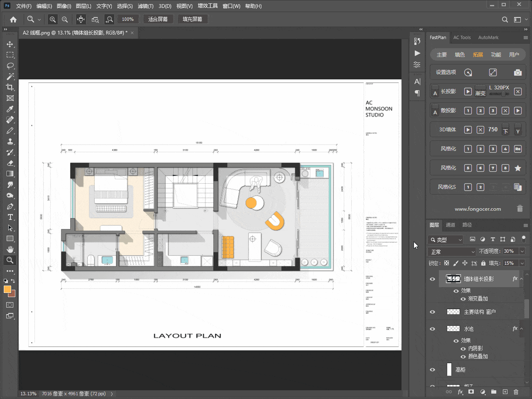Select the Horizontal Type tool
Screen dimensions: 532x399
tap(10, 217)
